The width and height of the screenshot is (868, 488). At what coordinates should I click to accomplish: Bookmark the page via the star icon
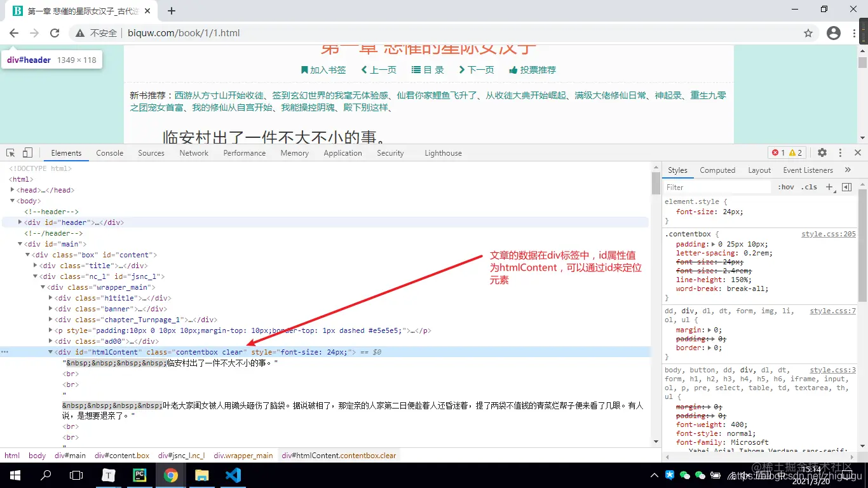click(x=808, y=32)
